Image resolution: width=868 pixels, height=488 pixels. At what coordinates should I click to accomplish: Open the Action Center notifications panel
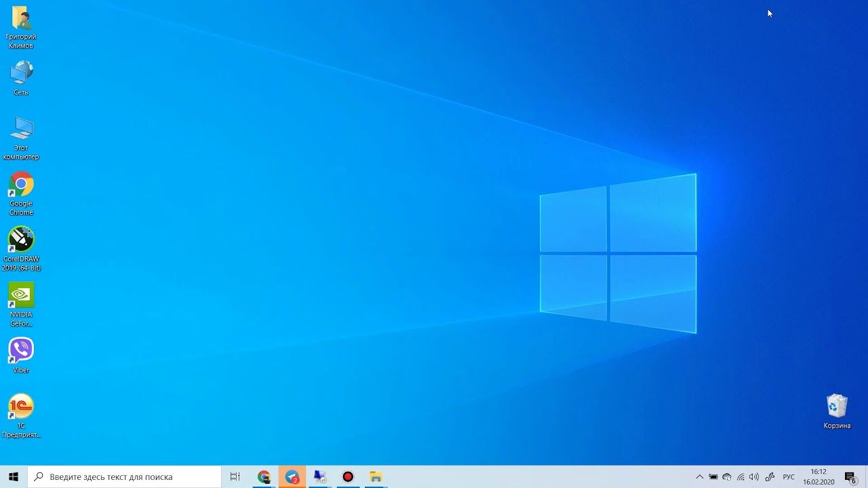pos(850,477)
